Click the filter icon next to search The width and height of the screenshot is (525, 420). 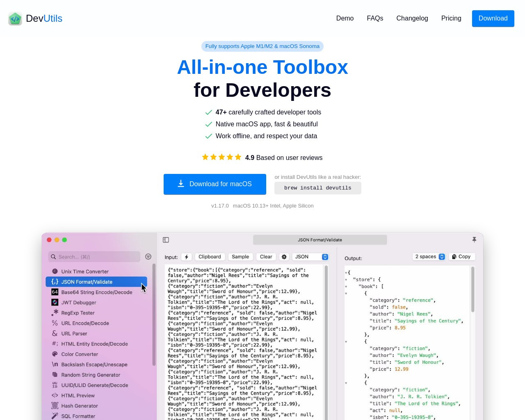148,257
